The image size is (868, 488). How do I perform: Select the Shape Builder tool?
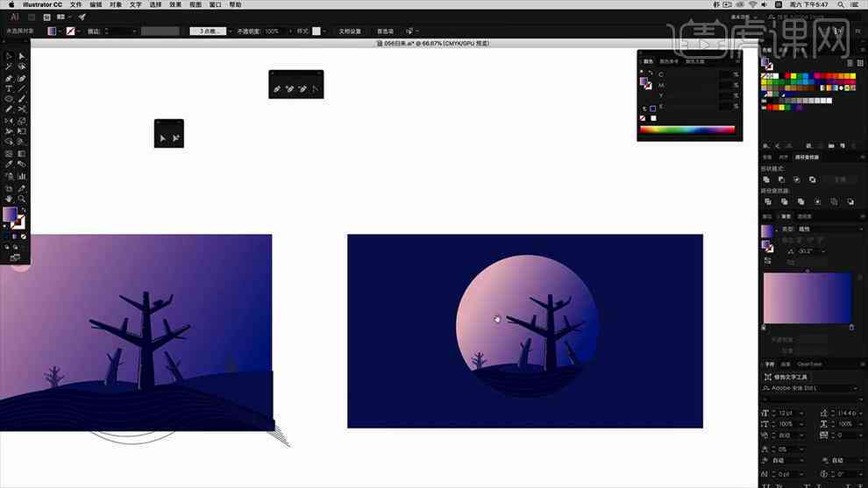9,142
